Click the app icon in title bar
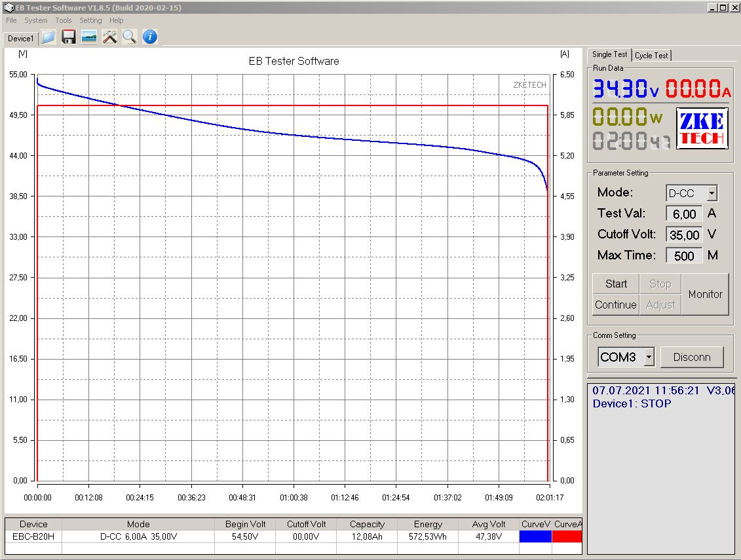The height and width of the screenshot is (560, 741). coord(7,8)
